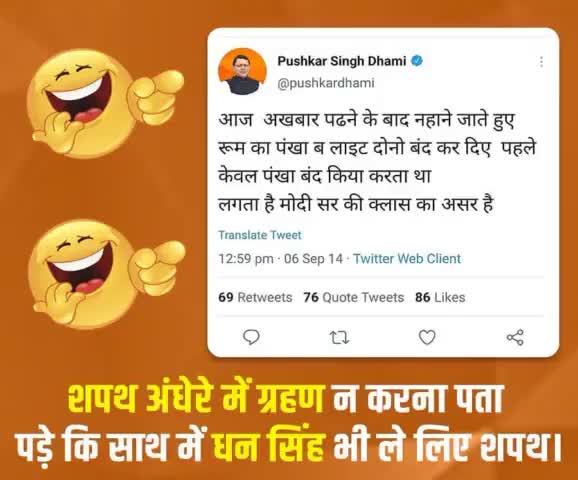Click the blue verified badge
The image size is (578, 480).
[x=417, y=61]
